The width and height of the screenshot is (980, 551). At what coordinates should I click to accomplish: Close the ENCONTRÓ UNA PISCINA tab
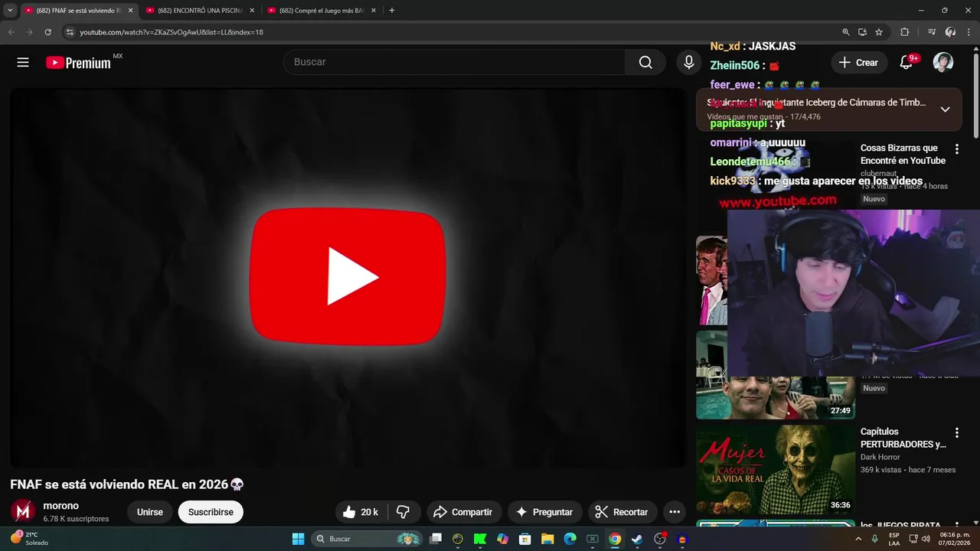[252, 11]
